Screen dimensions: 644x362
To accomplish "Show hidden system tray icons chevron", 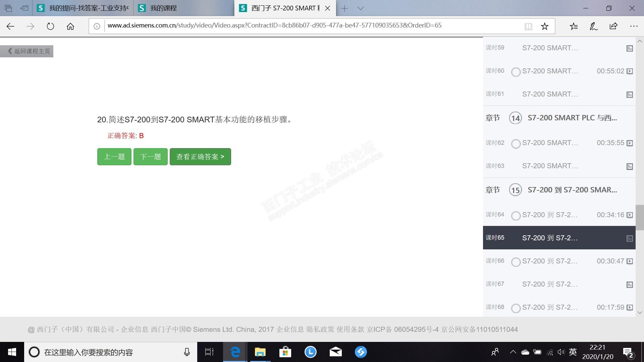I will (x=513, y=352).
